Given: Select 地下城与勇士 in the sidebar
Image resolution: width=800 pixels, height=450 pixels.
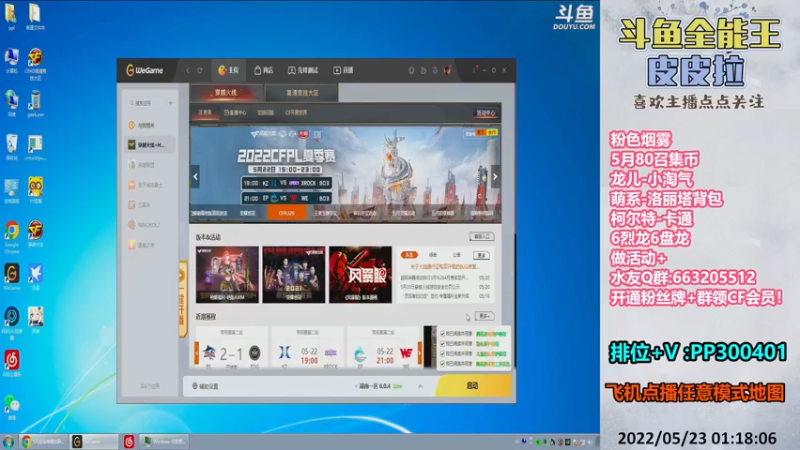Looking at the screenshot, I should 149,185.
